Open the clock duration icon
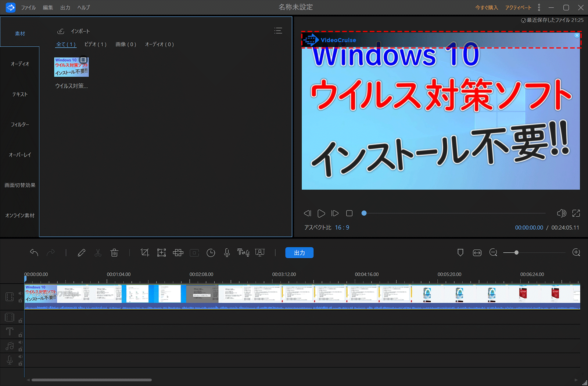The image size is (588, 386). [x=211, y=252]
